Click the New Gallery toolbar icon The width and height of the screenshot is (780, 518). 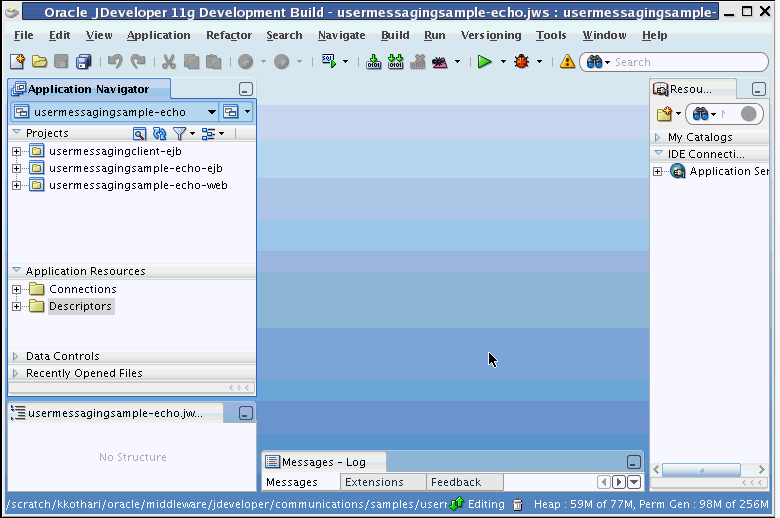click(x=17, y=62)
